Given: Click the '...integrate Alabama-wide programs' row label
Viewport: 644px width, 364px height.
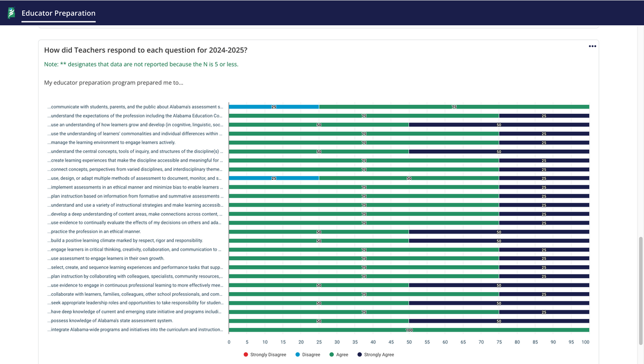Looking at the screenshot, I should click(x=135, y=330).
